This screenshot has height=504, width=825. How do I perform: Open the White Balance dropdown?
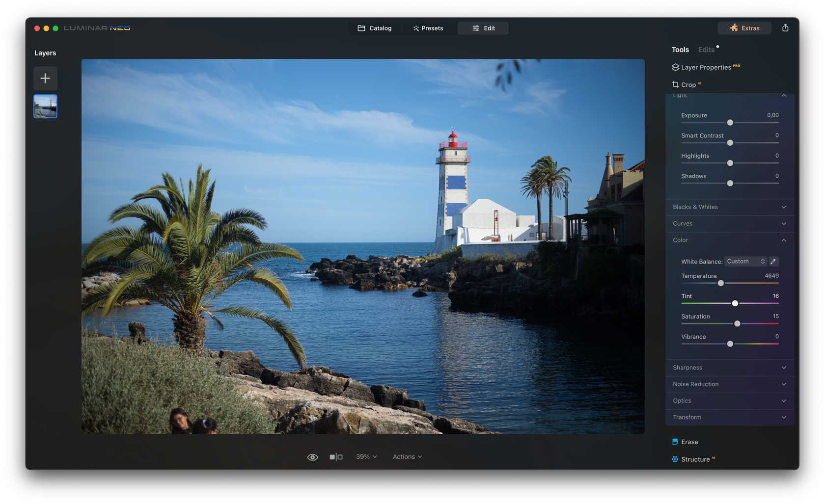(745, 261)
